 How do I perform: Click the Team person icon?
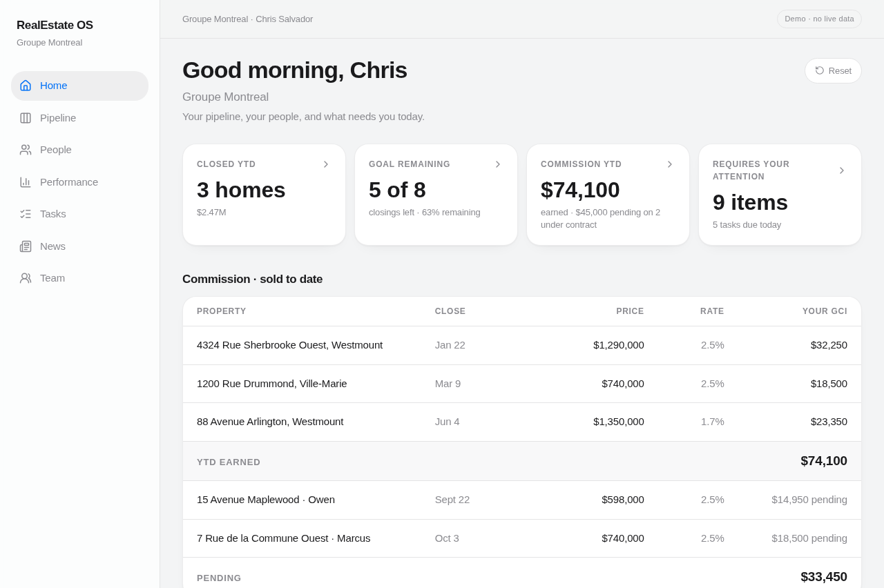tap(26, 278)
